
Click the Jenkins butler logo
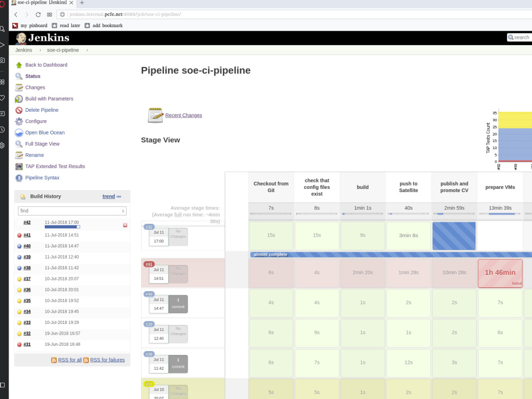coord(21,38)
